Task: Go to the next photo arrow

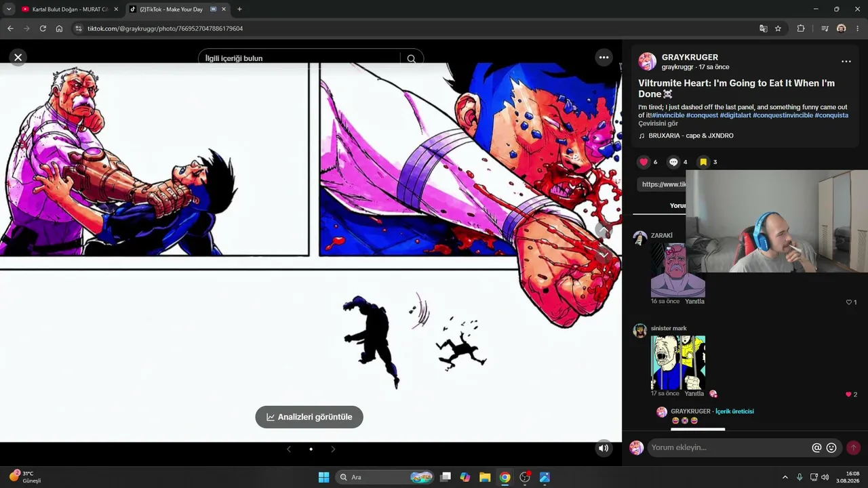Action: point(333,449)
